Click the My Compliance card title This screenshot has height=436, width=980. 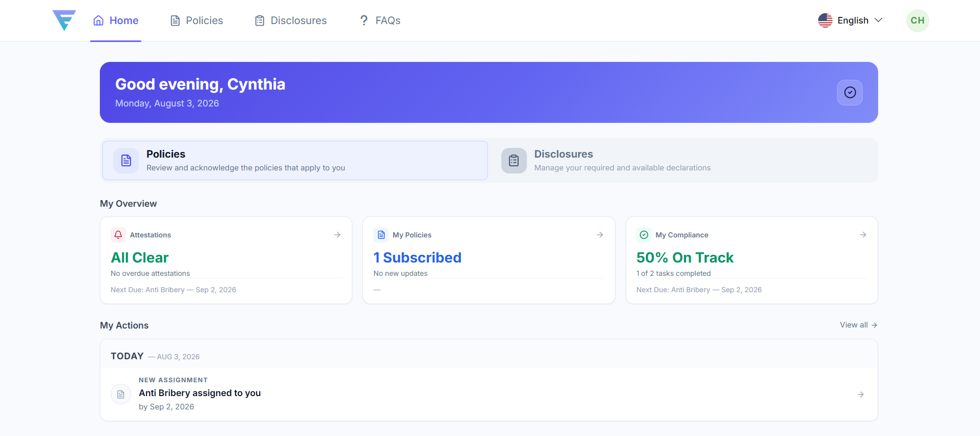[x=682, y=235]
